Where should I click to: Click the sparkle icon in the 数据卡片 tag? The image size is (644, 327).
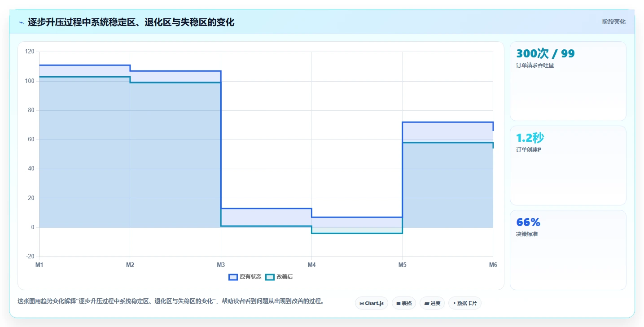(x=454, y=303)
